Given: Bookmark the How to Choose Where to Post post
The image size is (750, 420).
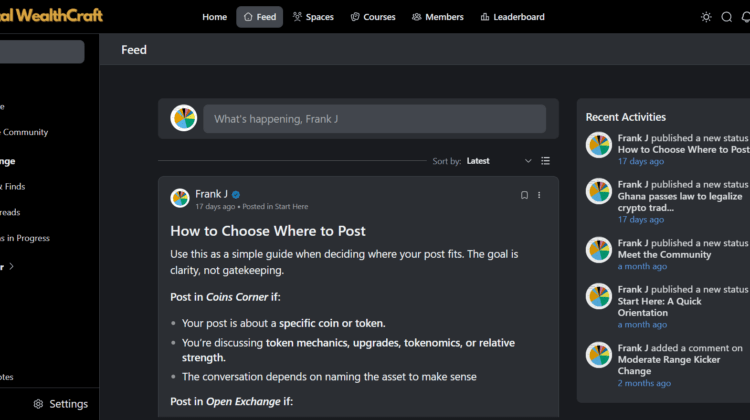Looking at the screenshot, I should (524, 195).
